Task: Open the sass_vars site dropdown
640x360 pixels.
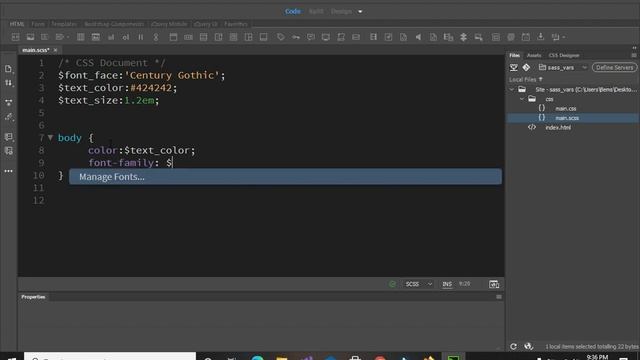Action: pos(563,67)
